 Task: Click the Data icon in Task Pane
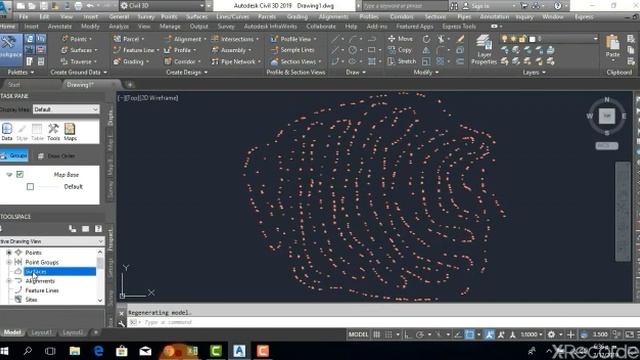pos(7,132)
